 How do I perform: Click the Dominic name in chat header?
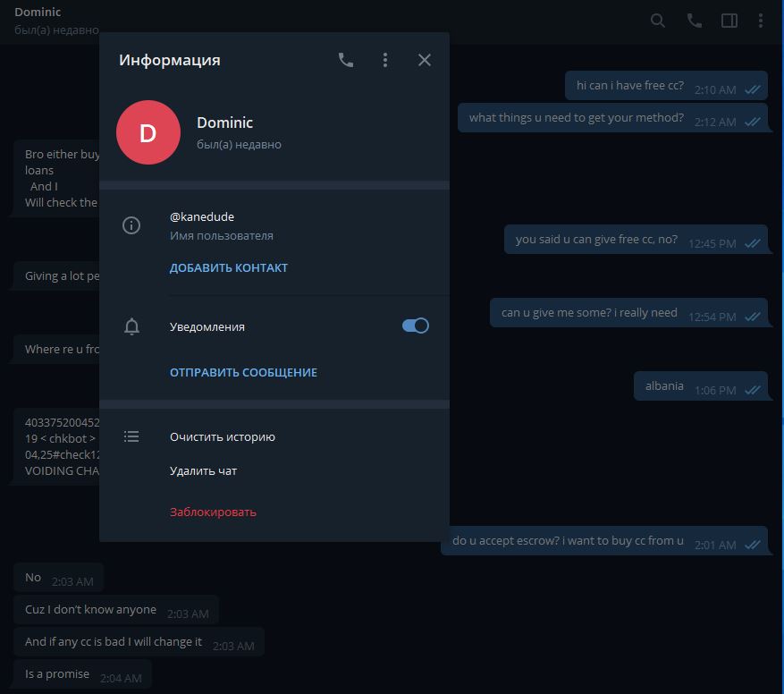coord(38,13)
